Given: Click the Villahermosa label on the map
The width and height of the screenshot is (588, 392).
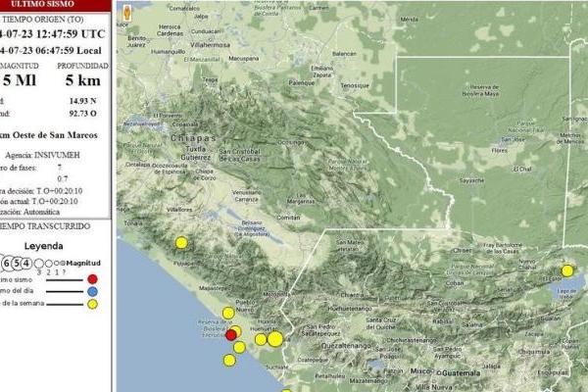Looking at the screenshot, I should pyautogui.click(x=216, y=45).
